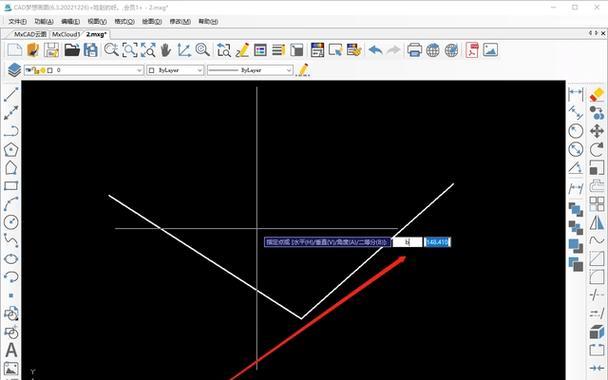The image size is (608, 380).
Task: Toggle the layer lock icon in layer box
Action: [36, 70]
